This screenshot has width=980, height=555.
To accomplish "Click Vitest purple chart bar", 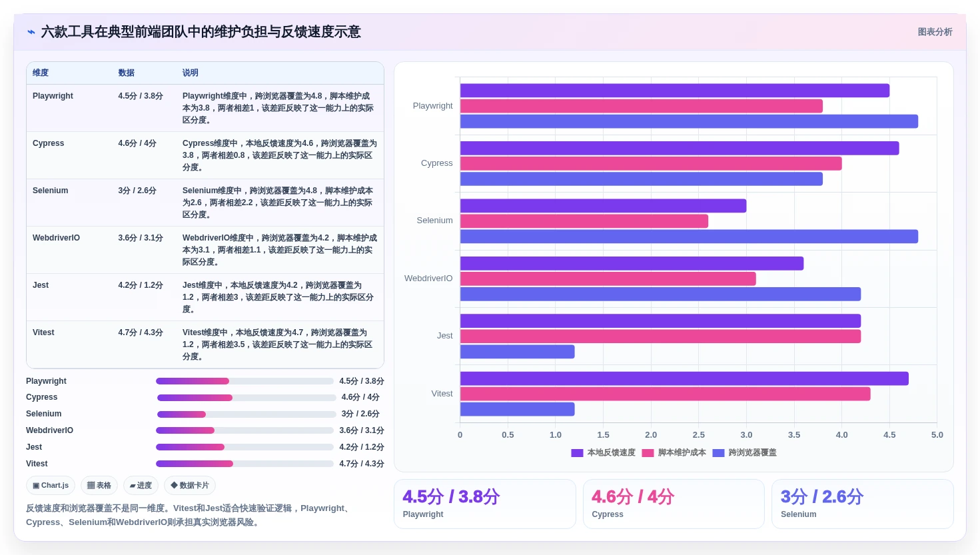I will pyautogui.click(x=684, y=378).
